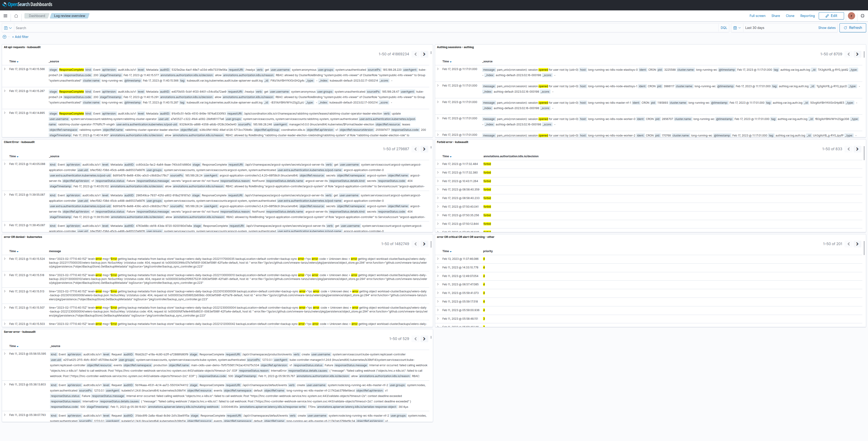Image resolution: width=868 pixels, height=441 pixels.
Task: Click the Dashboard breadcrumb
Action: (x=37, y=16)
